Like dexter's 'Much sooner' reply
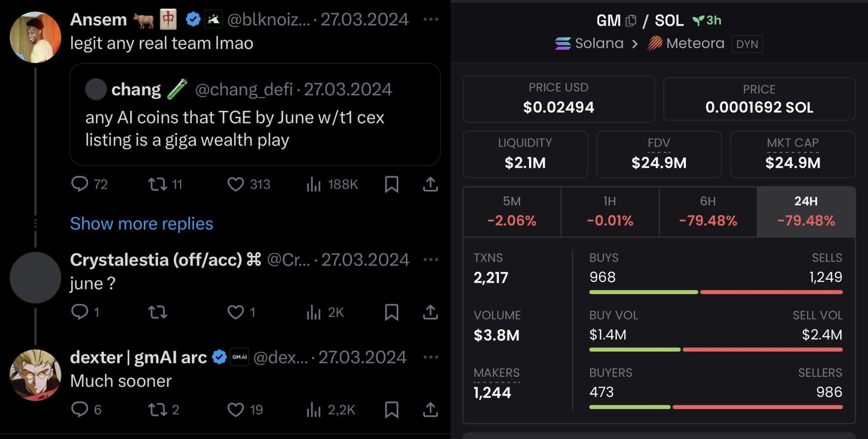 point(236,409)
